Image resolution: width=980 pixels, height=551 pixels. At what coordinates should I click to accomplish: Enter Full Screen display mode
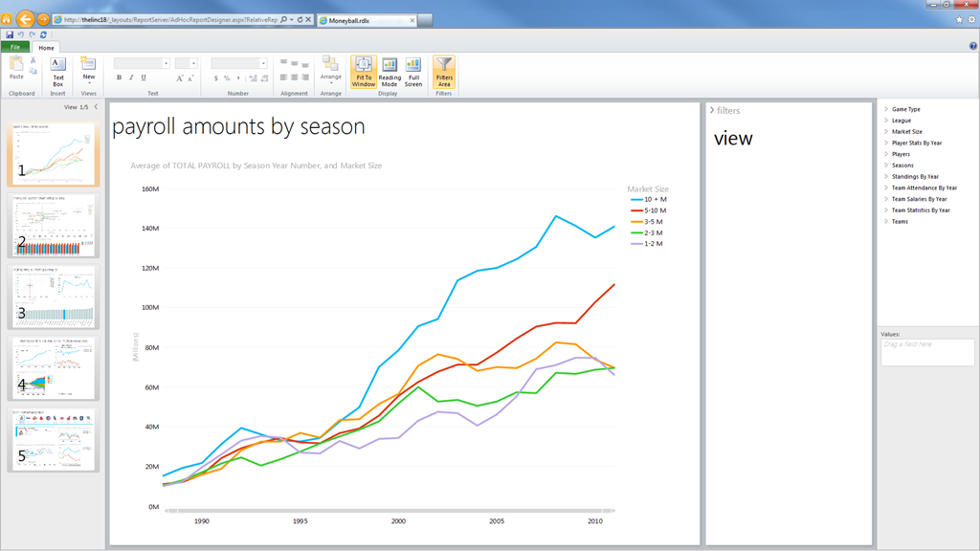(413, 72)
